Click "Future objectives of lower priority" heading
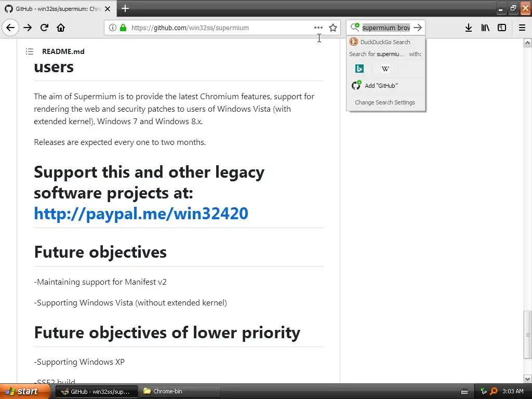532x399 pixels. point(167,332)
